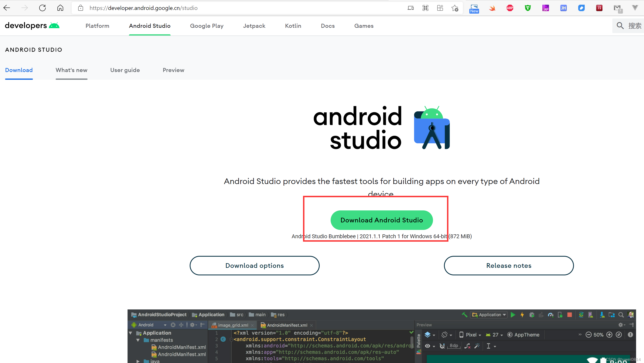
Task: Click the blue pen note extension icon
Action: tap(581, 8)
